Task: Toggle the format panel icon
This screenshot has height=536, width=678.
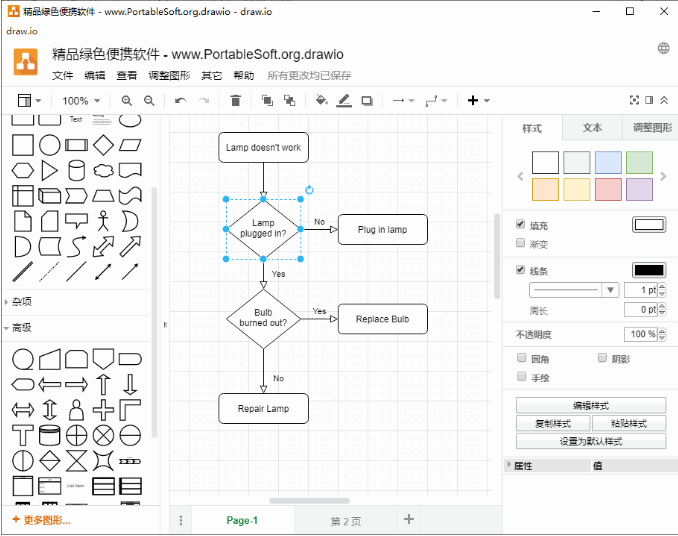Action: point(649,100)
